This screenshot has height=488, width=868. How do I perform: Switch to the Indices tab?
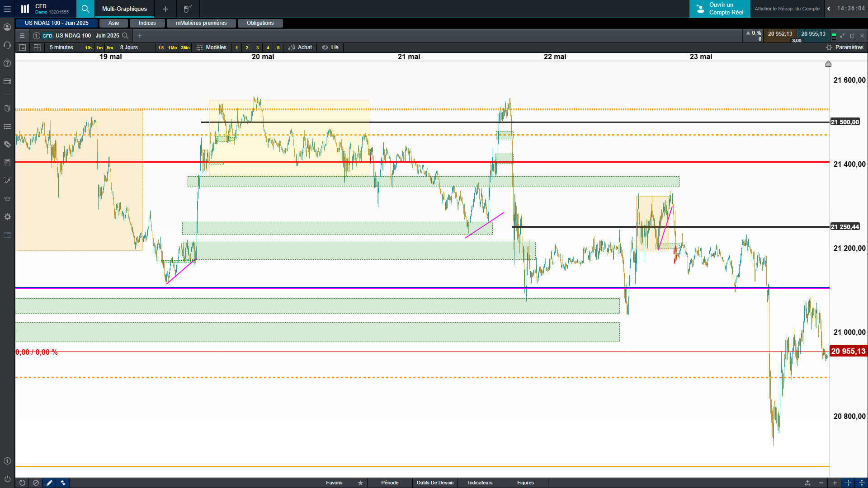(147, 23)
